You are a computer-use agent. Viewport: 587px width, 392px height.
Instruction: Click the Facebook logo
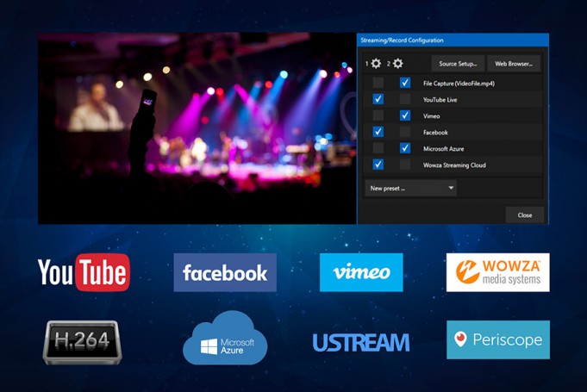(225, 272)
